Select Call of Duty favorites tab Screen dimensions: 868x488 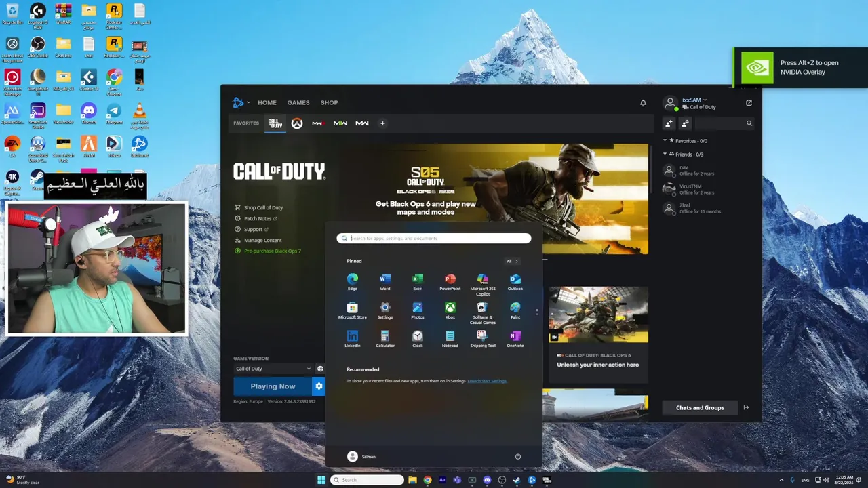click(x=275, y=123)
